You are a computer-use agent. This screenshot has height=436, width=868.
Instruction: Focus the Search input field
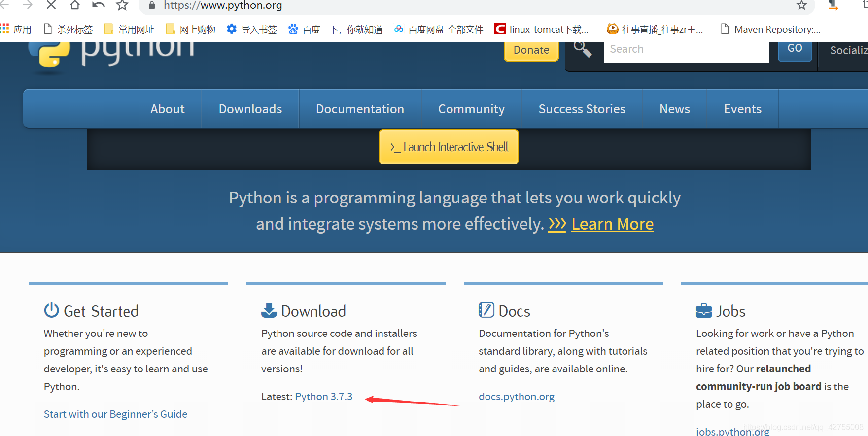pyautogui.click(x=686, y=51)
